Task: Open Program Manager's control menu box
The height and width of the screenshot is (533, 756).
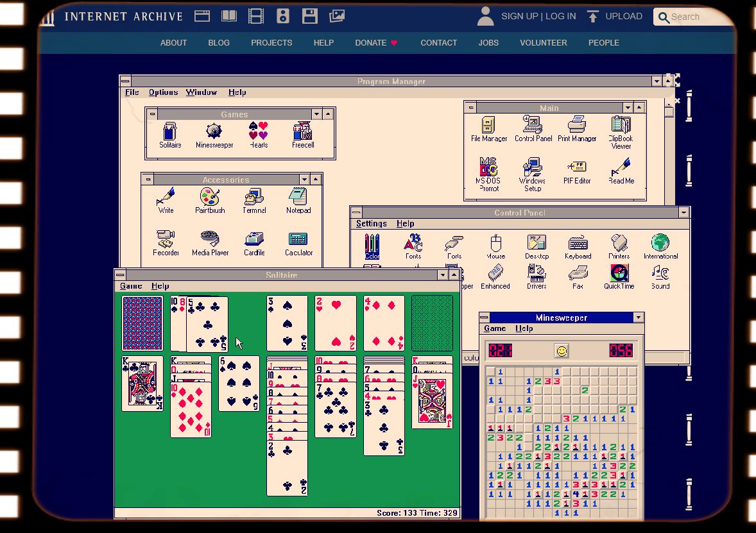Action: [125, 81]
